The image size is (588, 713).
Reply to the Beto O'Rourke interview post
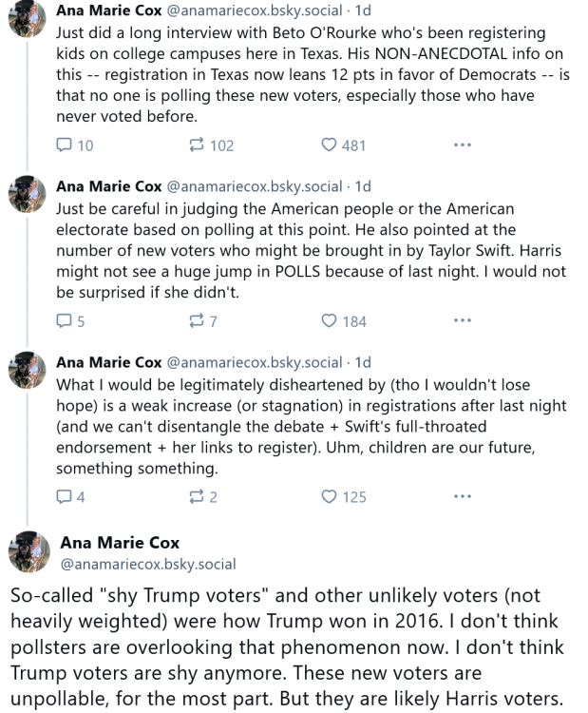click(x=65, y=145)
